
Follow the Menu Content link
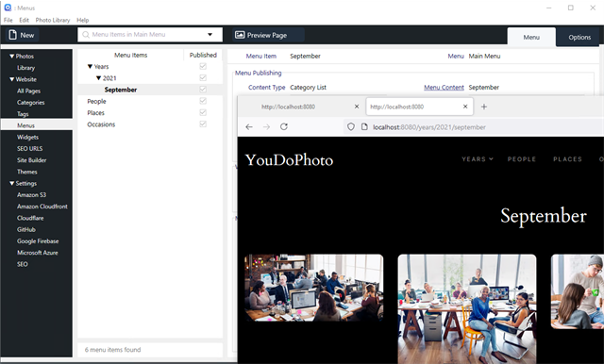tap(444, 88)
